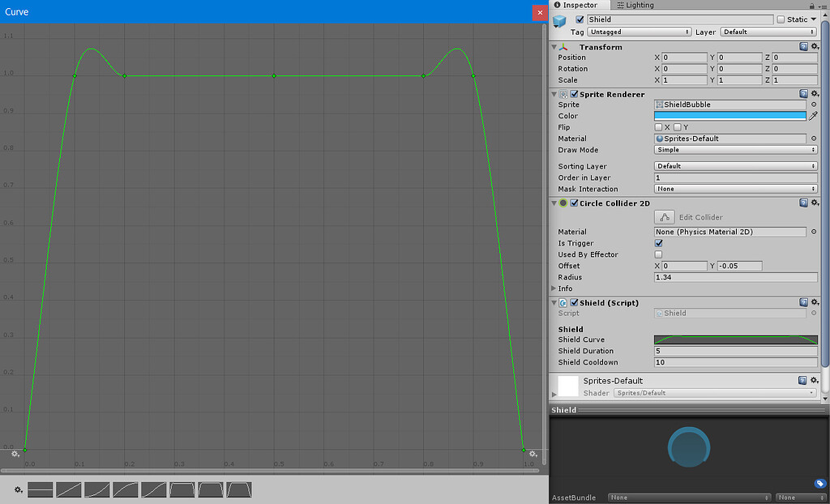
Task: Click the gear icon at Curve window bottom-left
Action: [x=15, y=455]
